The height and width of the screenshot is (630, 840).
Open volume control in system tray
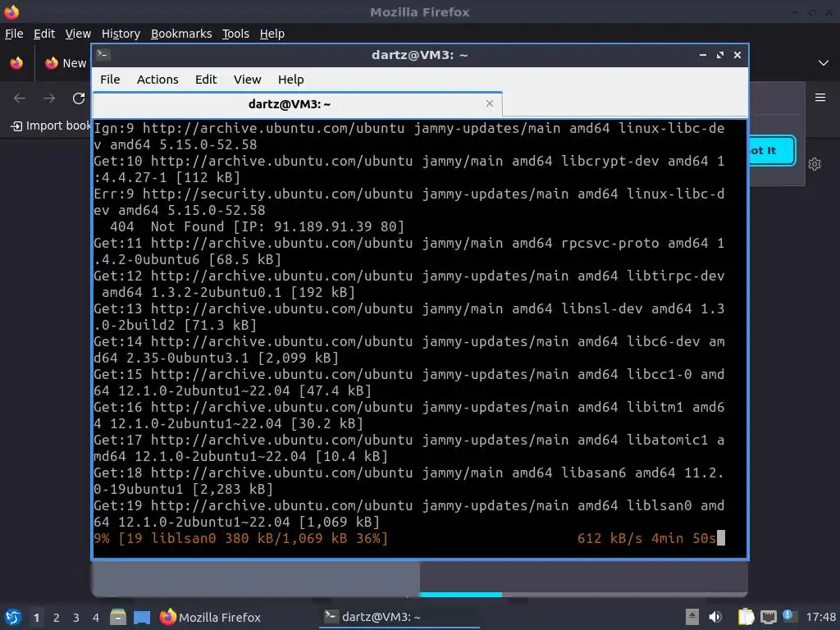(715, 617)
